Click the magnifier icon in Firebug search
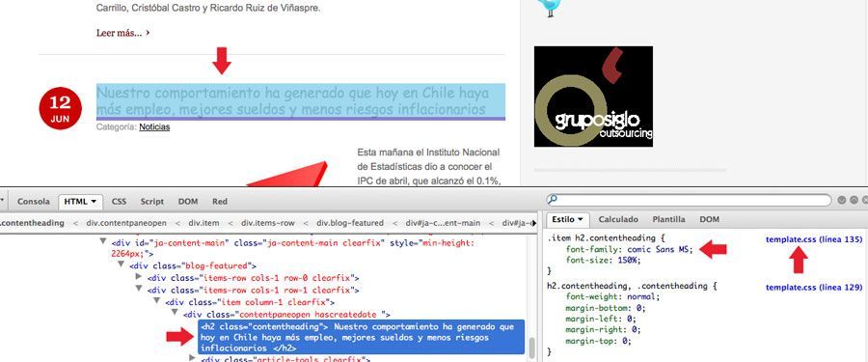The image size is (868, 362). click(x=553, y=200)
